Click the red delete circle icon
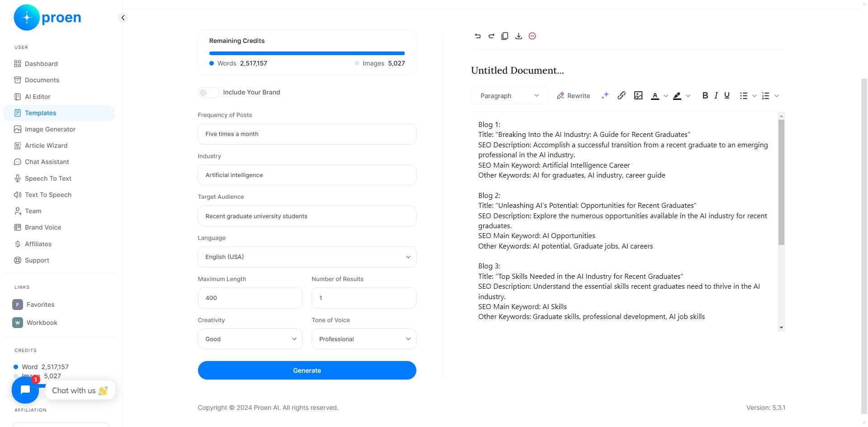Viewport: 868px width, 427px height. pos(532,36)
